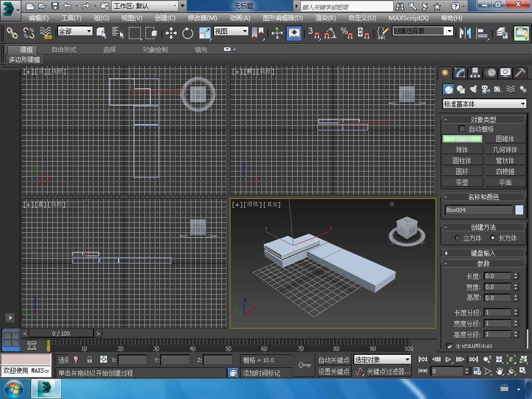532x399 pixels.
Task: Select the Space Warps category icon
Action: pos(511,89)
